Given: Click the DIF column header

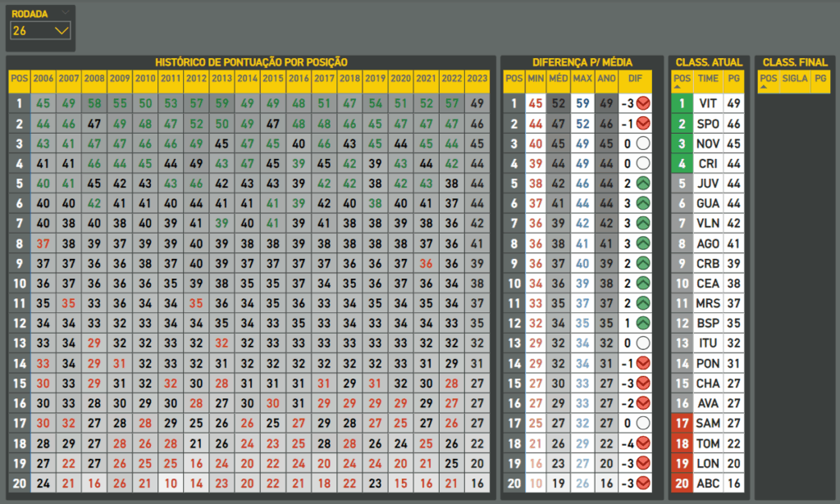Looking at the screenshot, I should pyautogui.click(x=637, y=79).
